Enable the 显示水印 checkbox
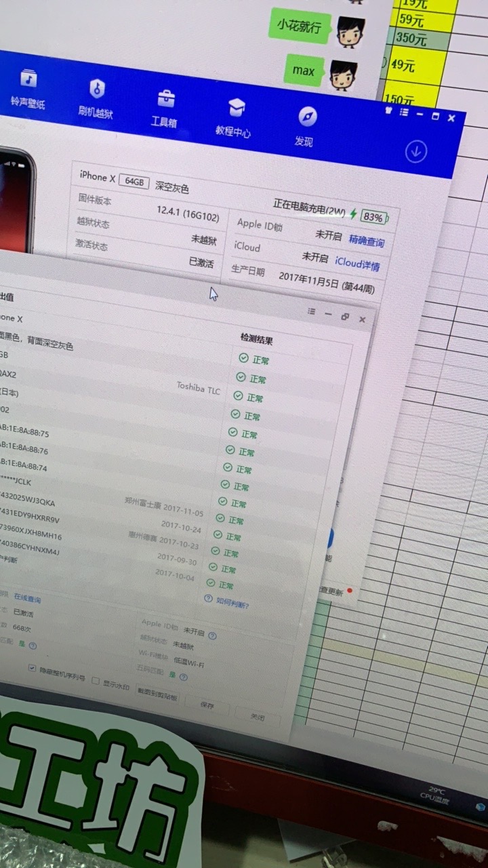Viewport: 488px width, 868px height. coord(96,681)
